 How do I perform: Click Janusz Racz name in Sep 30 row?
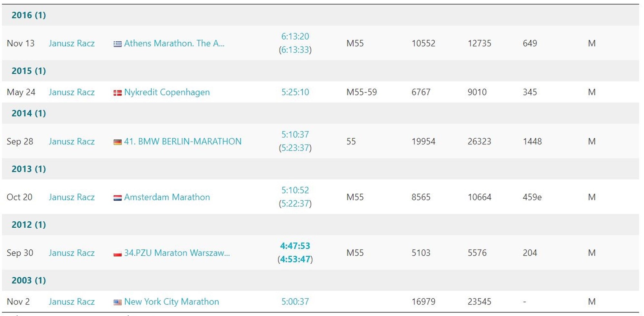click(x=71, y=253)
